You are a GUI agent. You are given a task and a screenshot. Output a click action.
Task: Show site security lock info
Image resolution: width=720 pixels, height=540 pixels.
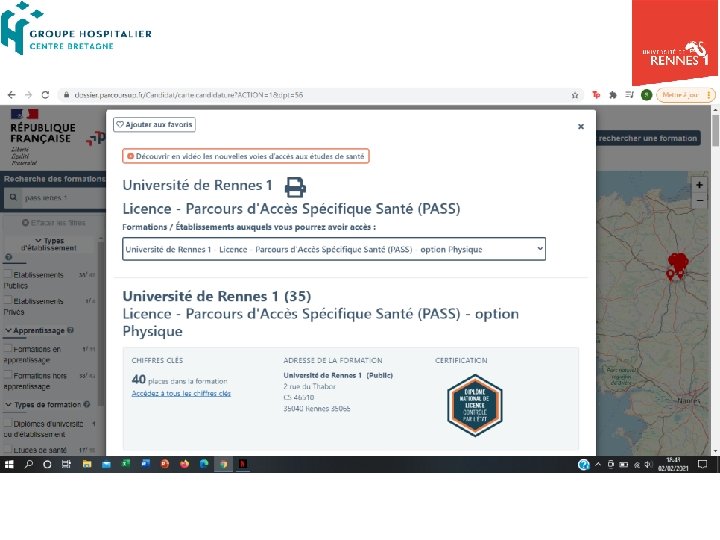[x=67, y=95]
